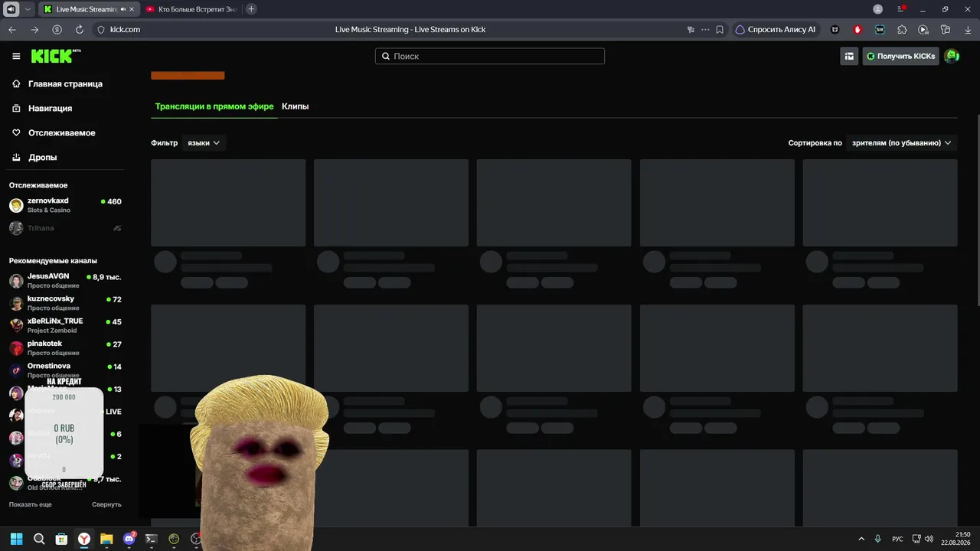The height and width of the screenshot is (551, 980).
Task: Open a new browser tab
Action: click(x=251, y=9)
